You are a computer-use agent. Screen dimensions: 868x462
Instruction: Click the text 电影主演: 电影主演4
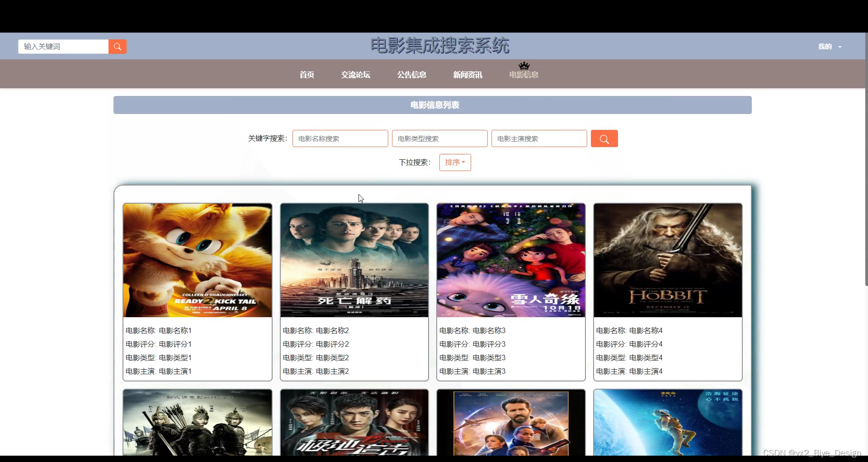(x=629, y=372)
